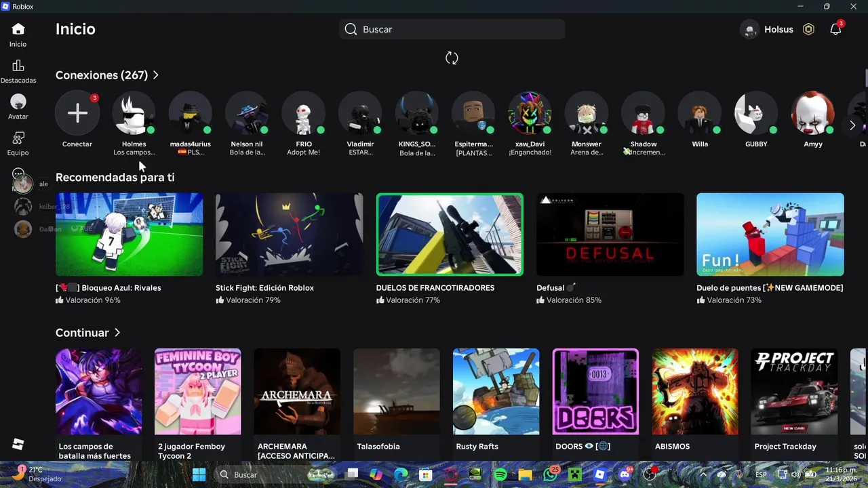
Task: Open chat with keiber_28 in sidebar
Action: (x=23, y=206)
